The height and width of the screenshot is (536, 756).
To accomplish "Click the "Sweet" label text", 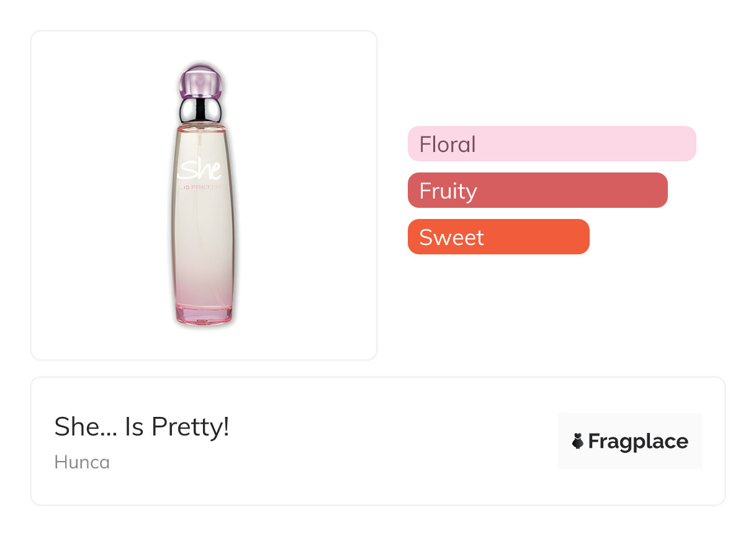I will 451,238.
